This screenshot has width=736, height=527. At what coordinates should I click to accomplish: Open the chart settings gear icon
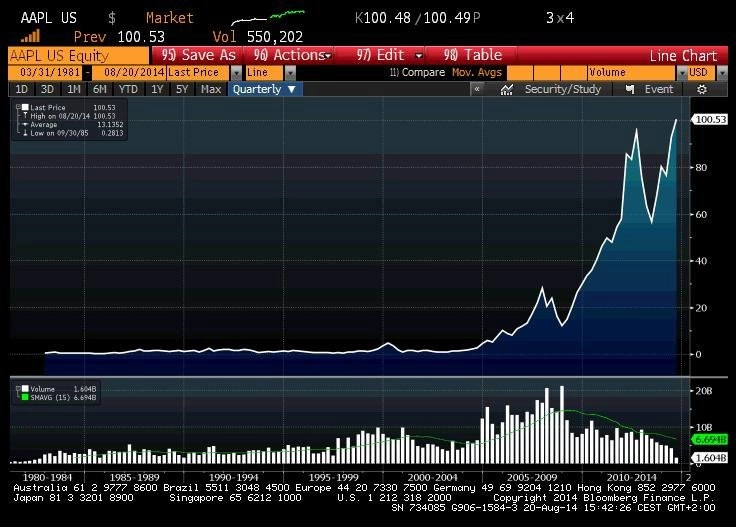702,89
